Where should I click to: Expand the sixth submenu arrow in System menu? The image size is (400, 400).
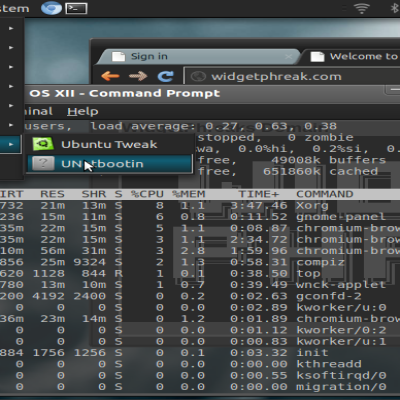pyautogui.click(x=11, y=125)
